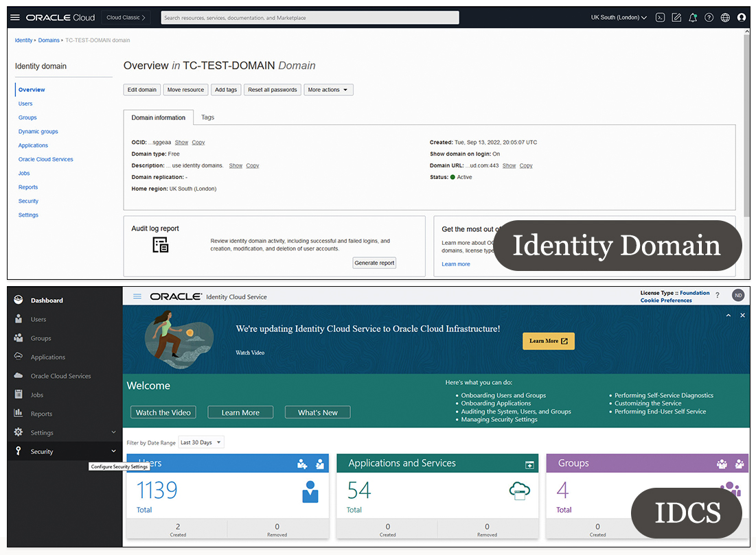Image resolution: width=756 pixels, height=555 pixels.
Task: Click the Edit domain button
Action: click(141, 90)
